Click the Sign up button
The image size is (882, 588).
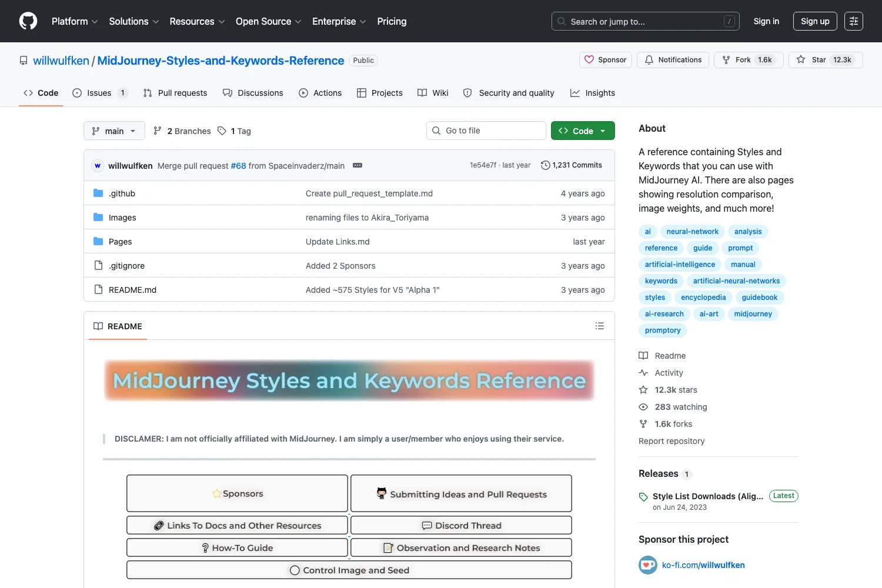coord(815,21)
